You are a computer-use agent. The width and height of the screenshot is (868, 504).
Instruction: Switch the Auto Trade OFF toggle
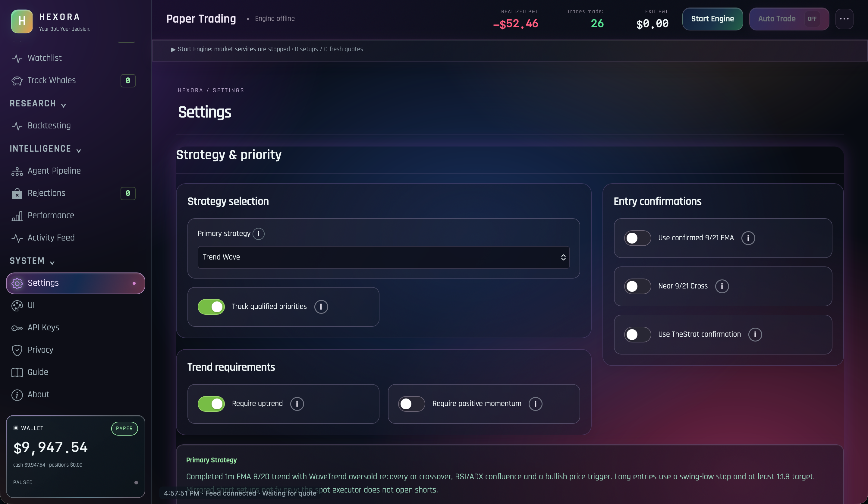tap(789, 19)
